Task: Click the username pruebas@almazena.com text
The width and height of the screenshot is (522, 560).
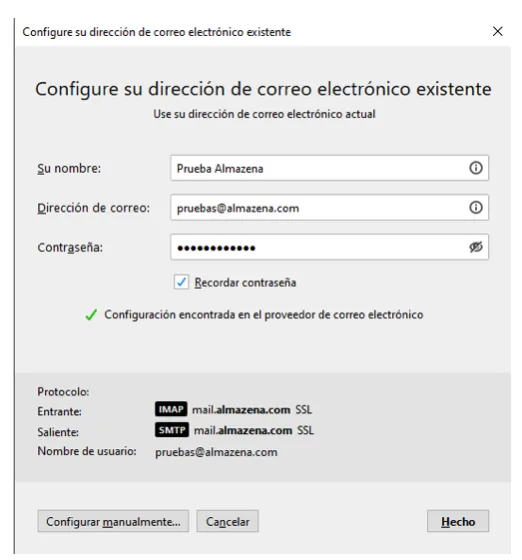Action: point(216,452)
